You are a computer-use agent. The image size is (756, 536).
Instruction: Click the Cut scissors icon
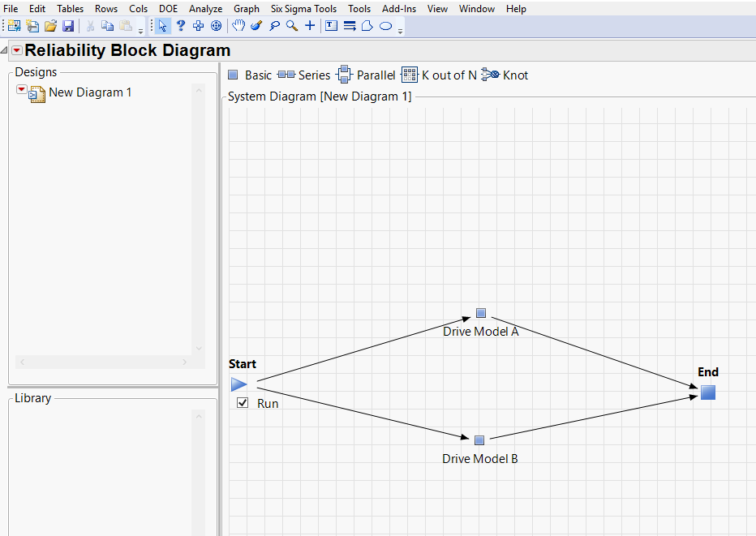click(90, 26)
